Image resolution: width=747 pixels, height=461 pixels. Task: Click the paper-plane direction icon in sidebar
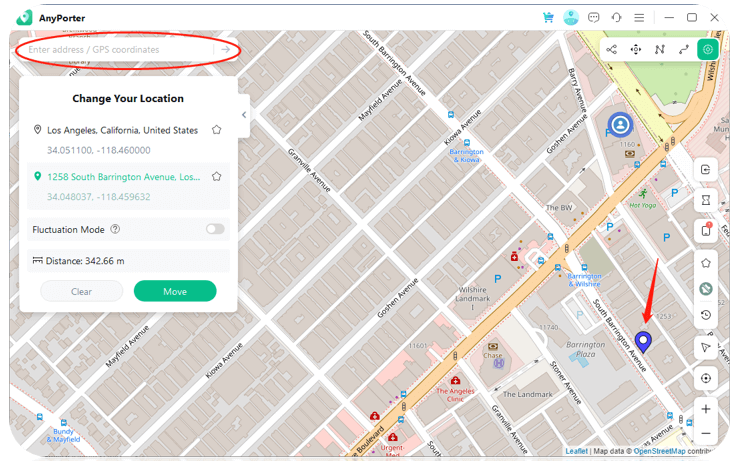706,348
